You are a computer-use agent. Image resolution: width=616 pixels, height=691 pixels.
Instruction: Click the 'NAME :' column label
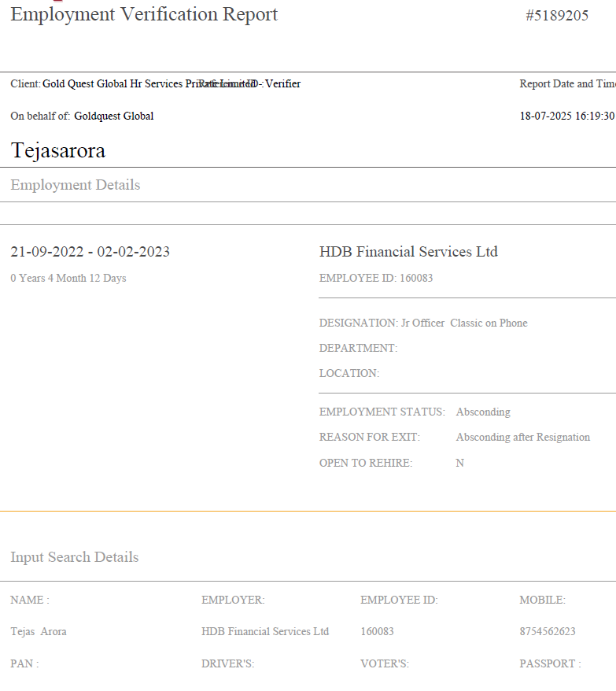click(x=30, y=600)
